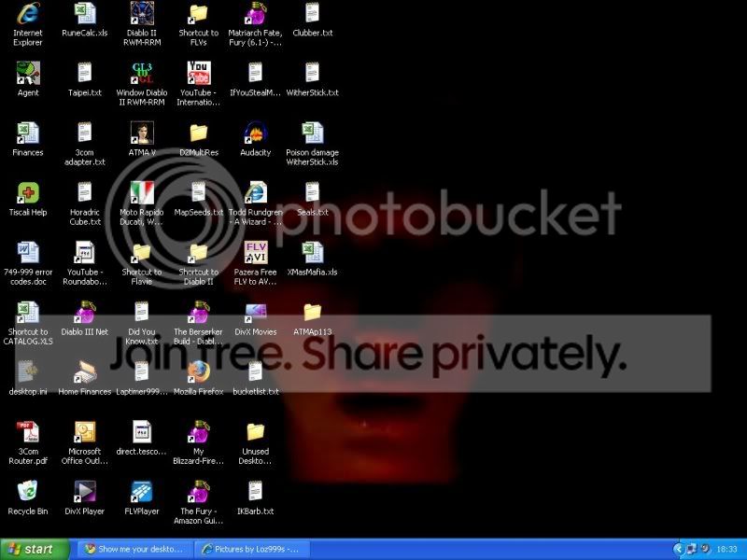Select the Recycle Bin icon
Screen dimensions: 747x560
(28, 492)
